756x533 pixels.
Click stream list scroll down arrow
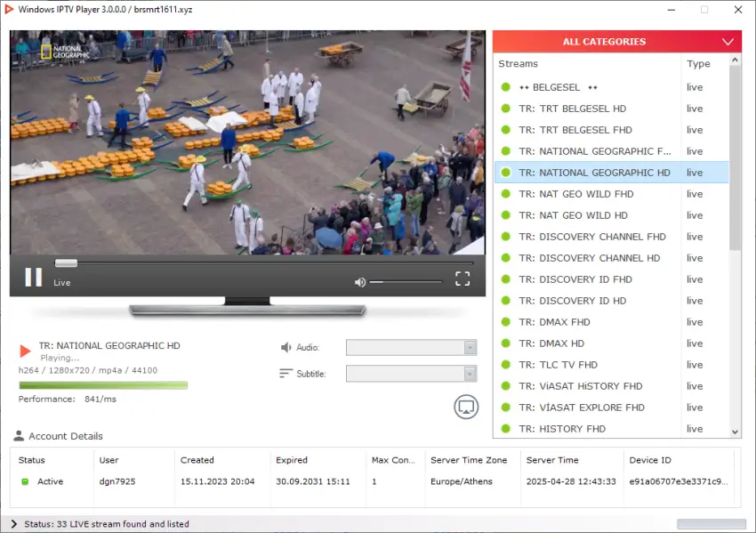coord(735,432)
